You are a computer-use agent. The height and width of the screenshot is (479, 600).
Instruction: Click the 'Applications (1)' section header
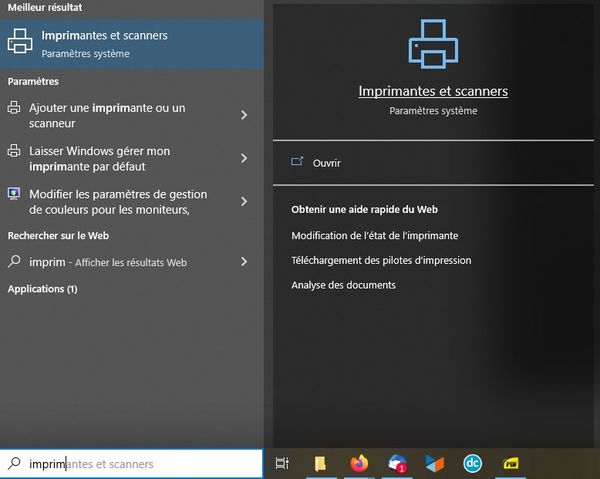[42, 289]
